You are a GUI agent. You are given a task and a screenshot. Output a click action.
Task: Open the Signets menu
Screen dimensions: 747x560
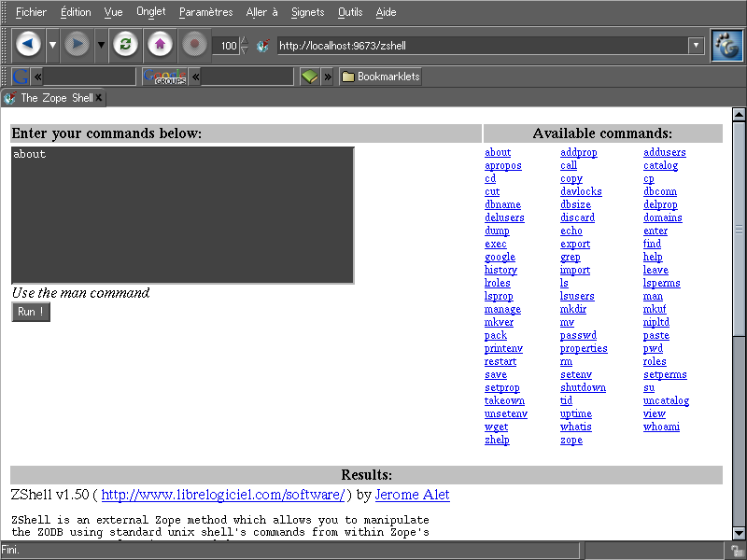(307, 12)
